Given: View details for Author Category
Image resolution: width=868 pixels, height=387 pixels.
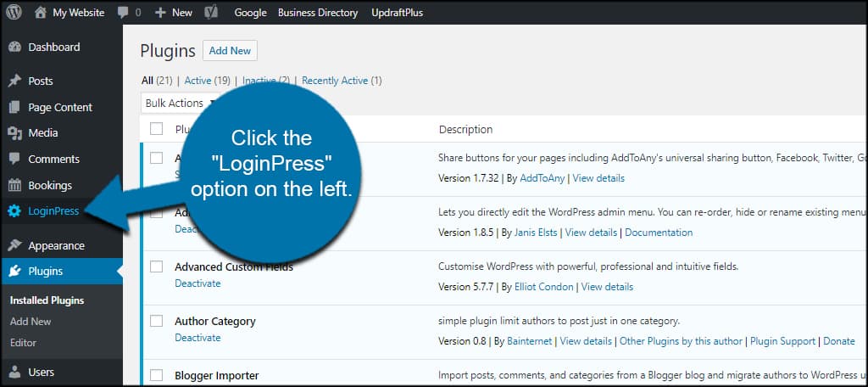Looking at the screenshot, I should tap(586, 341).
